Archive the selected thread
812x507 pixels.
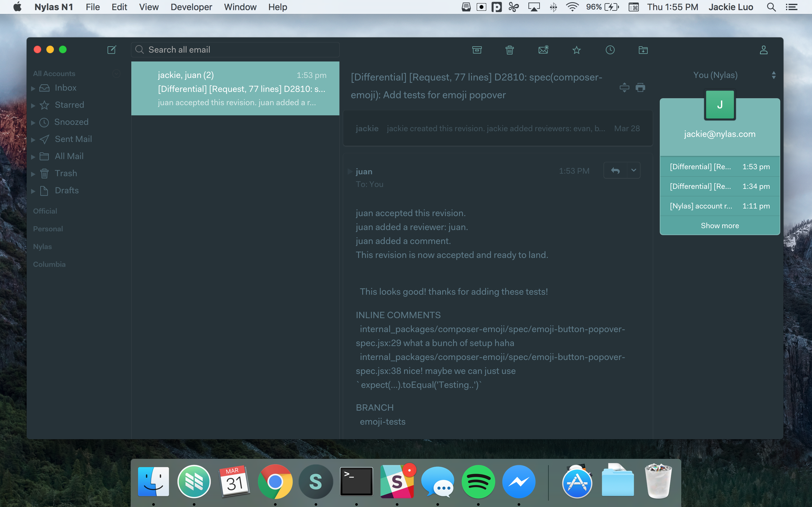477,50
